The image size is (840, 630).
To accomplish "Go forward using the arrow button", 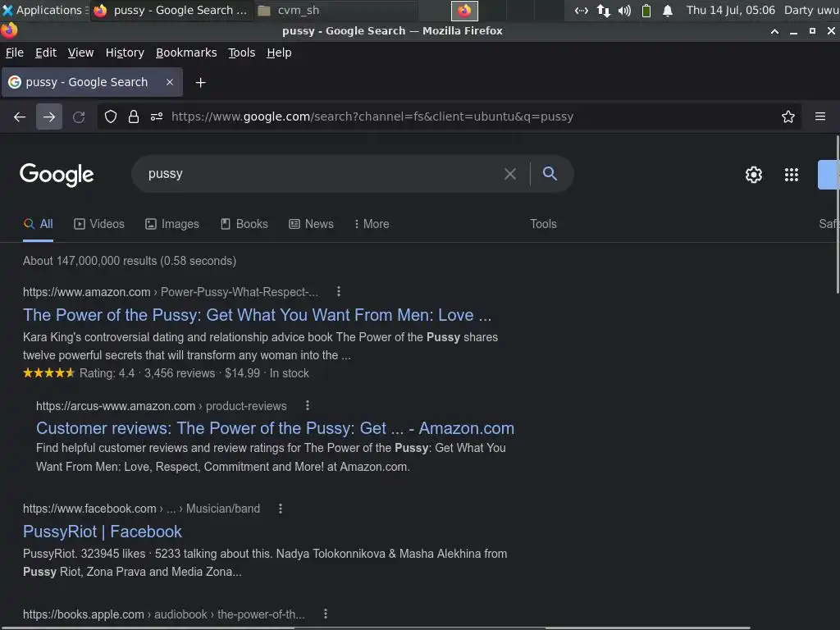I will pos(48,116).
